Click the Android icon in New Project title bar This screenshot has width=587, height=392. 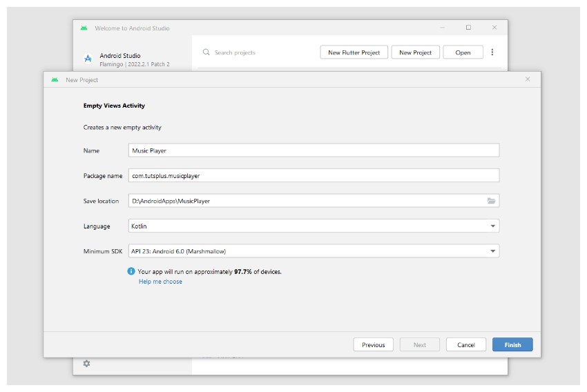point(55,80)
